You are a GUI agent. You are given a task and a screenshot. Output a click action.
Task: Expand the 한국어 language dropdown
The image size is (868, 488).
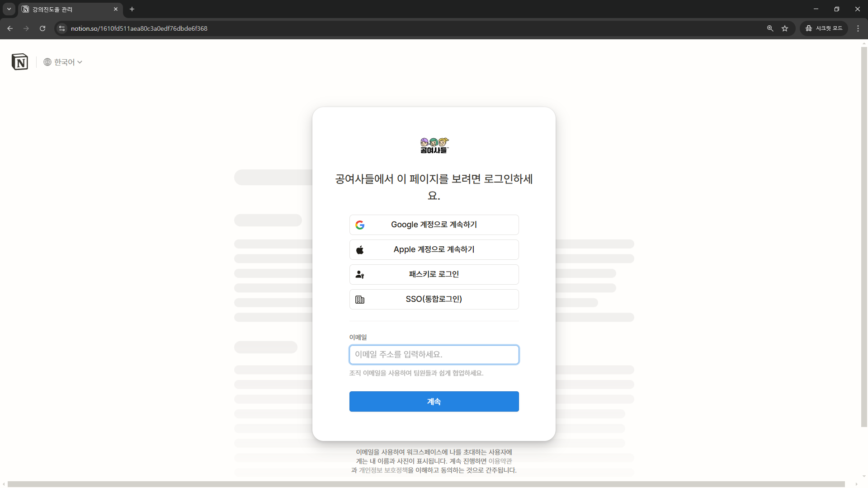(80, 62)
